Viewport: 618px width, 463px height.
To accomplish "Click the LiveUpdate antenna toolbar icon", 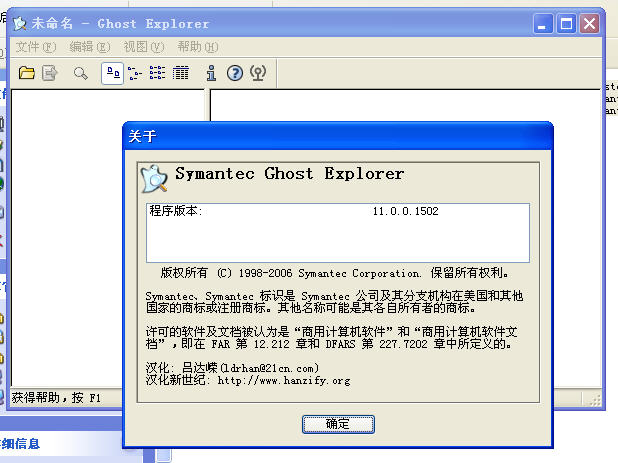I will [258, 73].
